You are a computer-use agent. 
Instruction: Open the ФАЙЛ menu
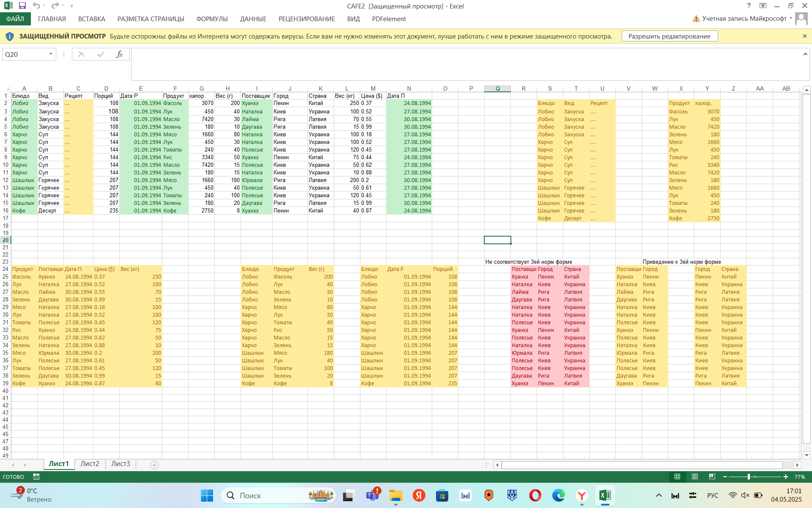pyautogui.click(x=15, y=19)
